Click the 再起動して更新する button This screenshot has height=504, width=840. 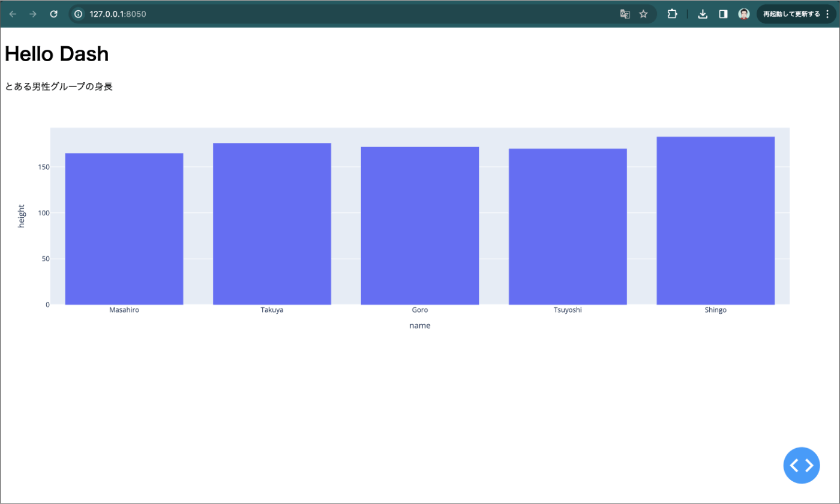pos(791,14)
